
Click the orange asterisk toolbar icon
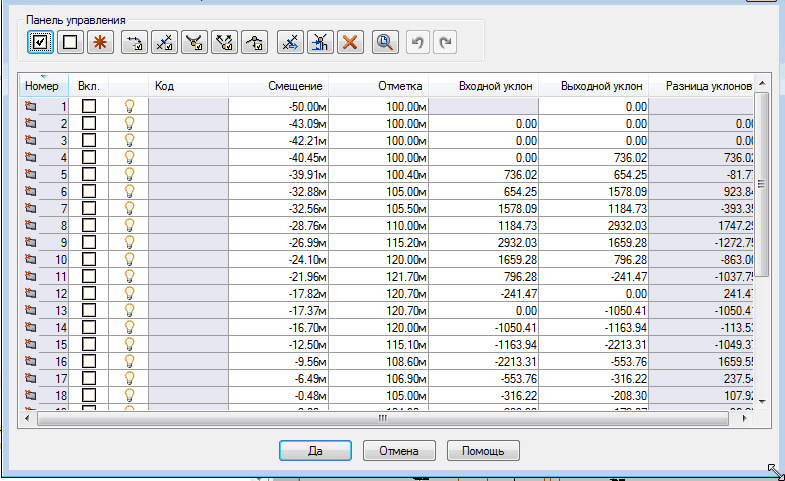(100, 42)
